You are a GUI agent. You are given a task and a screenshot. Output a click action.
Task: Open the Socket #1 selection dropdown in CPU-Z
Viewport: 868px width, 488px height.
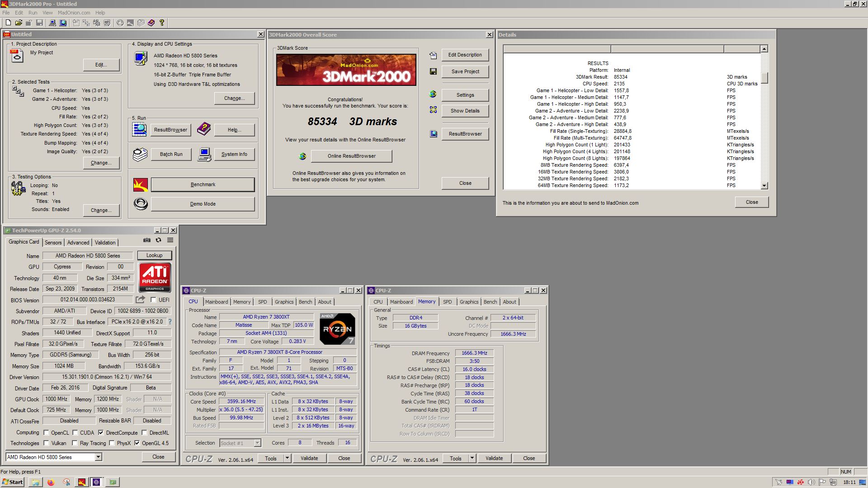[x=257, y=443]
